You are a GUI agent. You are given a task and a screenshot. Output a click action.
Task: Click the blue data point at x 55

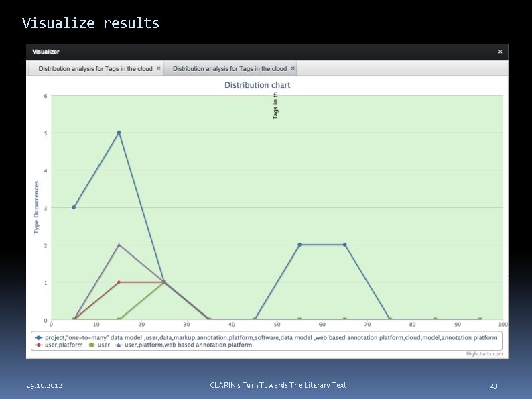pos(300,245)
